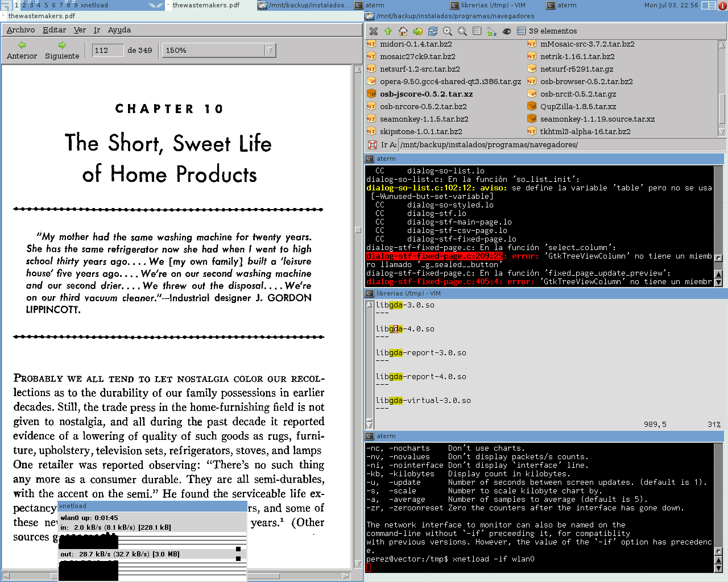Image resolution: width=728 pixels, height=582 pixels.
Task: Click the VIM scrollbar up arrow
Action: [370, 305]
